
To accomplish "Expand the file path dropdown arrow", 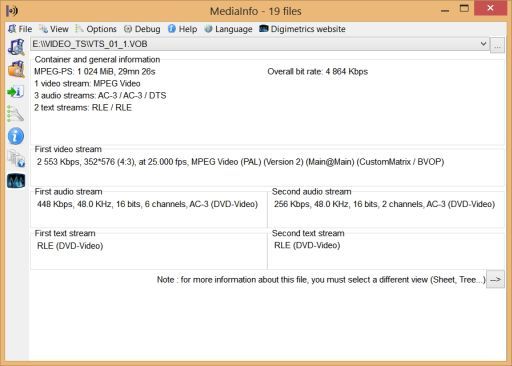I will 483,44.
